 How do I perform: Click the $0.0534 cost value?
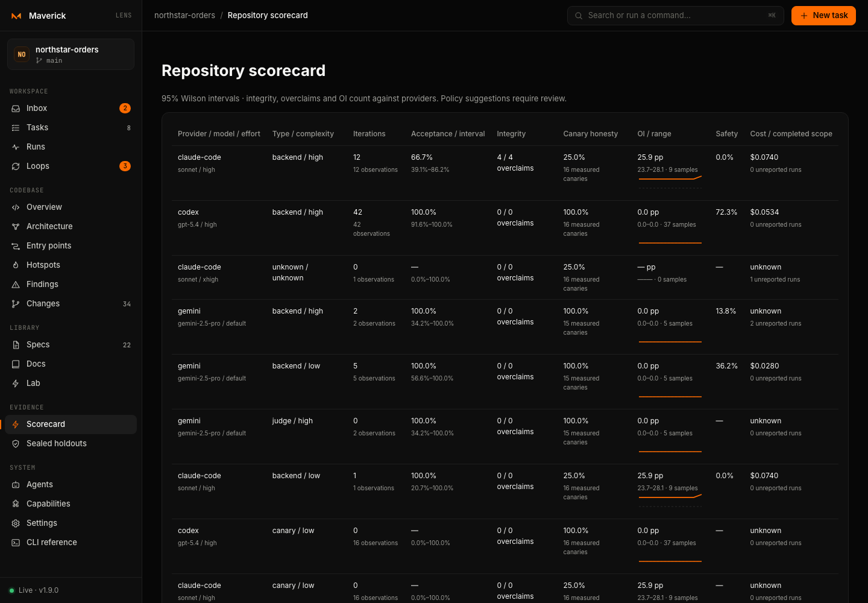point(764,212)
